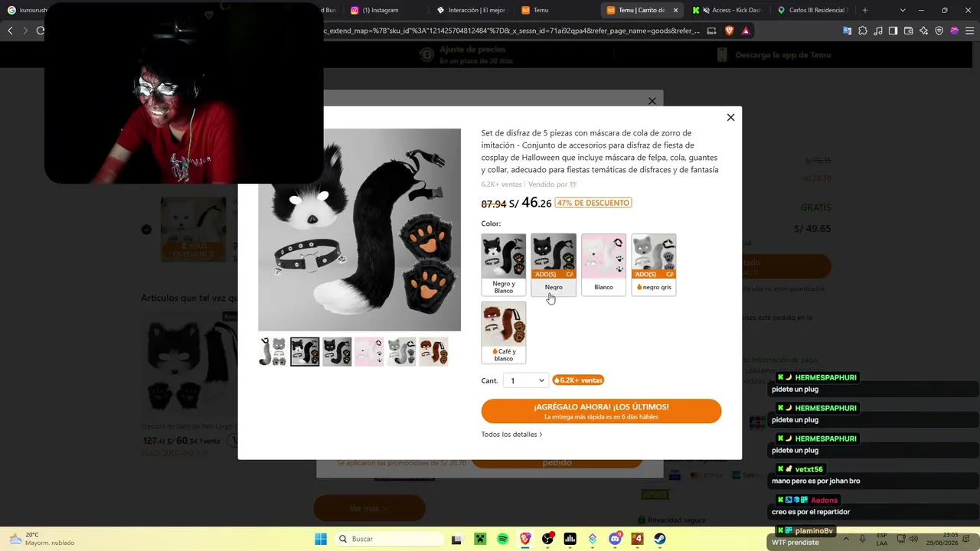This screenshot has width=980, height=551.
Task: Open the Vendido por seller link
Action: pyautogui.click(x=553, y=184)
